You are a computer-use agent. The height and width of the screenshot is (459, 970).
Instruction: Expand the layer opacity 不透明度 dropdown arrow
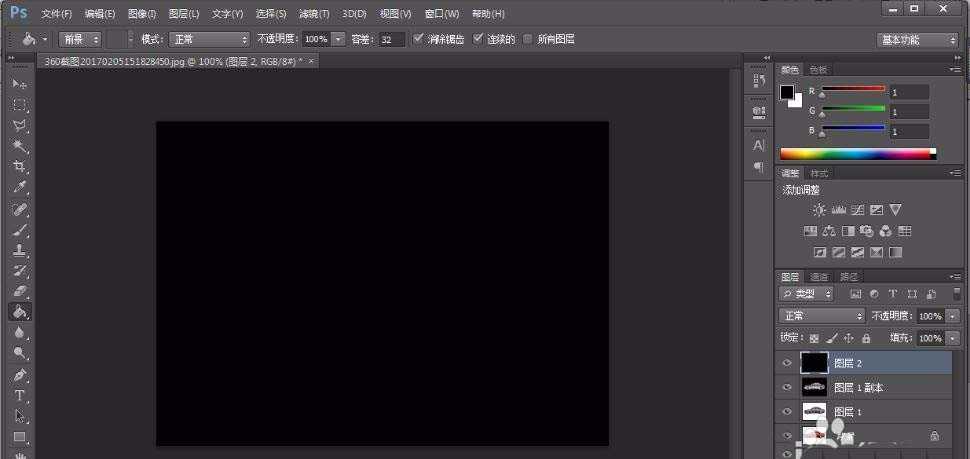pyautogui.click(x=951, y=316)
